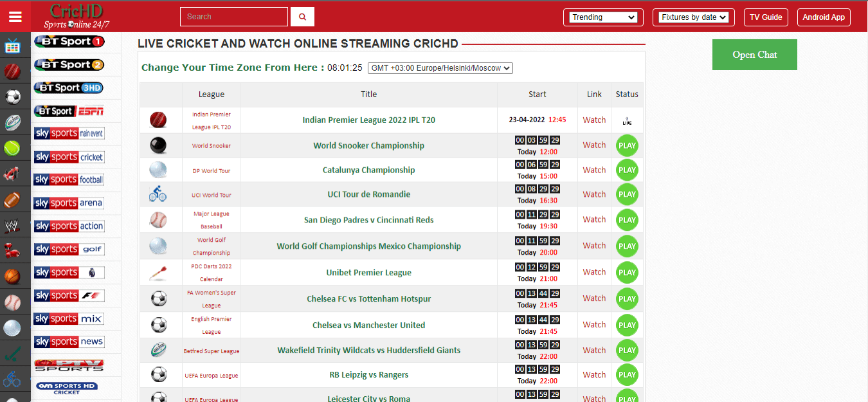The image size is (868, 402).
Task: Open Sky Sports Premier League channel
Action: click(69, 272)
